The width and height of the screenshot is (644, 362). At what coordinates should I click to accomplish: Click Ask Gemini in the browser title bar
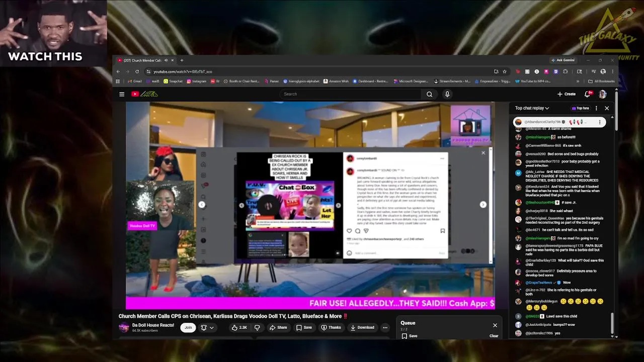563,60
